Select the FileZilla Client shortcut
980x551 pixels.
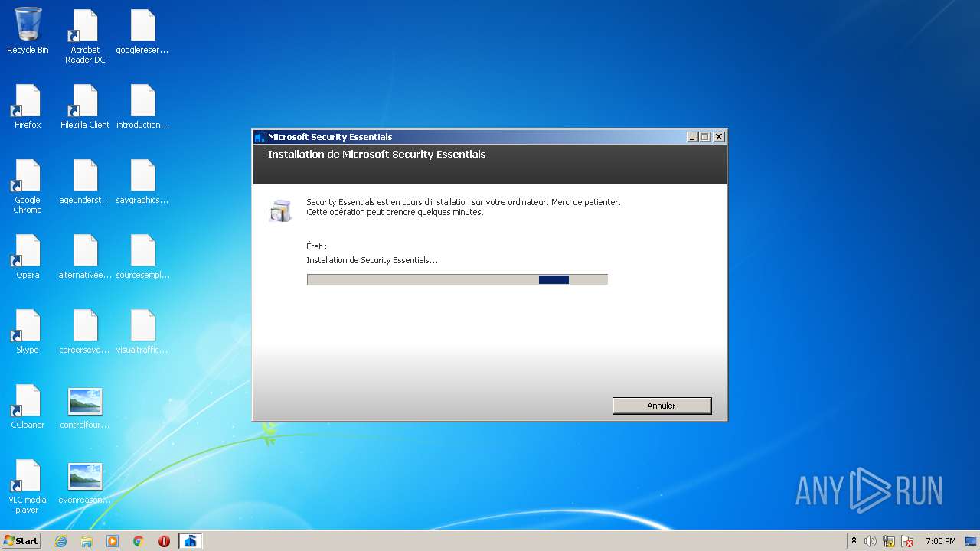[85, 106]
